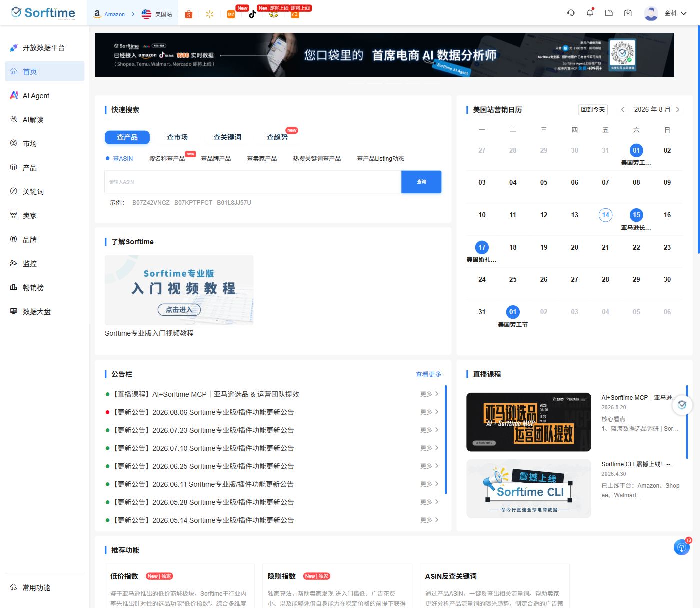Open AI解读 in the sidebar
This screenshot has width=700, height=608.
[x=44, y=119]
